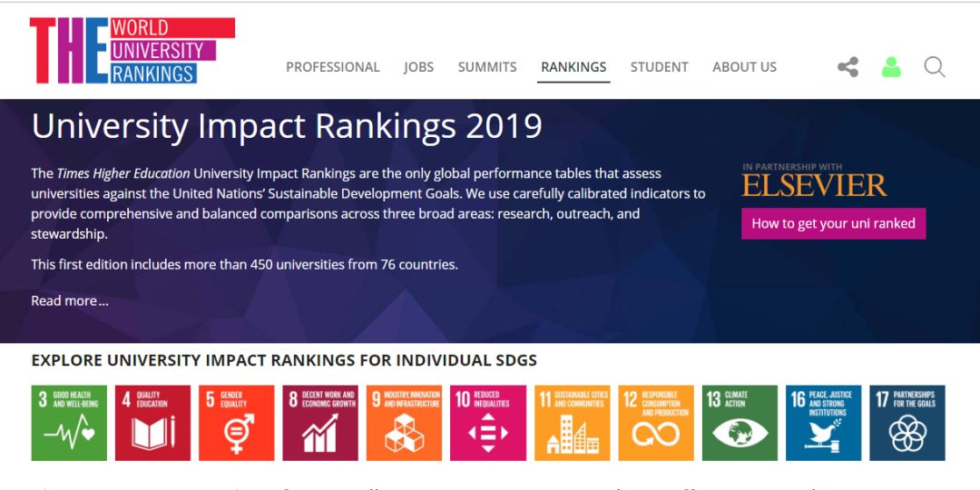
Task: Open search with the magnifier icon
Action: [x=934, y=67]
